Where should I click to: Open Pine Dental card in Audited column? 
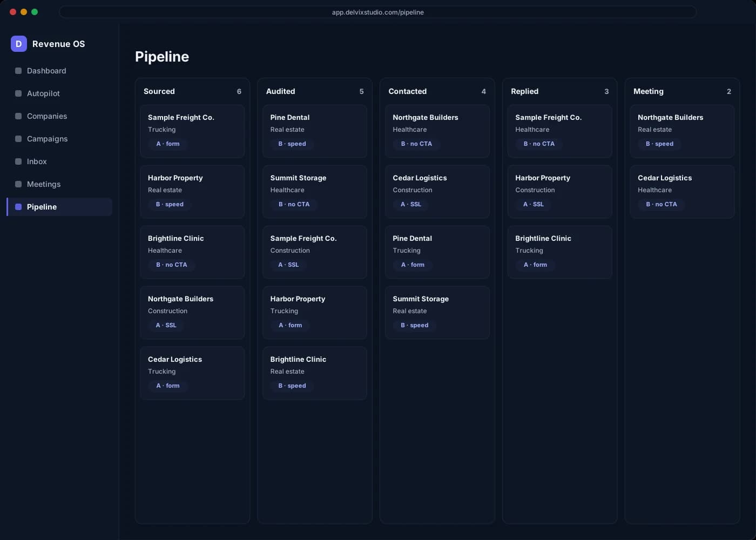(x=315, y=131)
